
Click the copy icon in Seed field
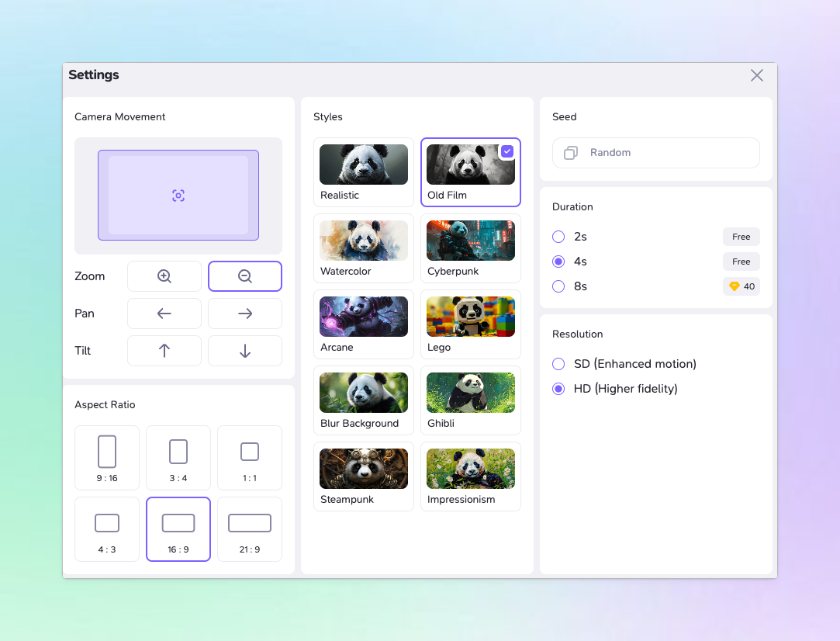point(571,153)
